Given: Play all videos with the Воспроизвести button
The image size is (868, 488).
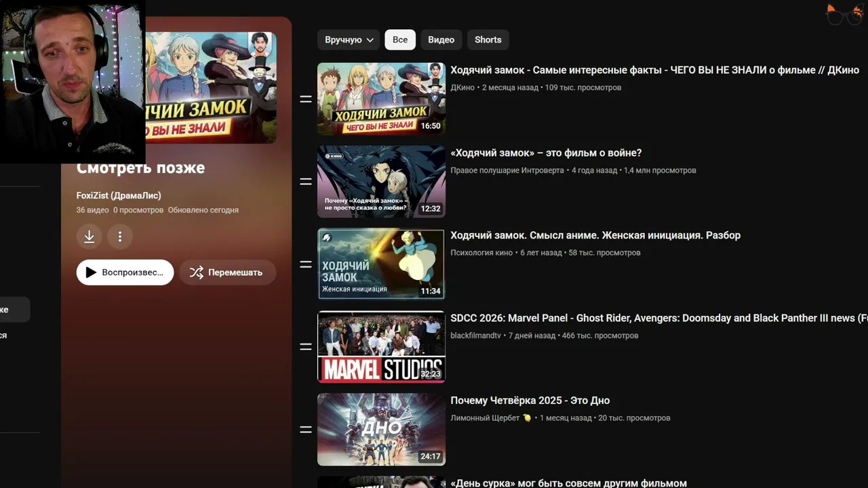Looking at the screenshot, I should (x=125, y=272).
